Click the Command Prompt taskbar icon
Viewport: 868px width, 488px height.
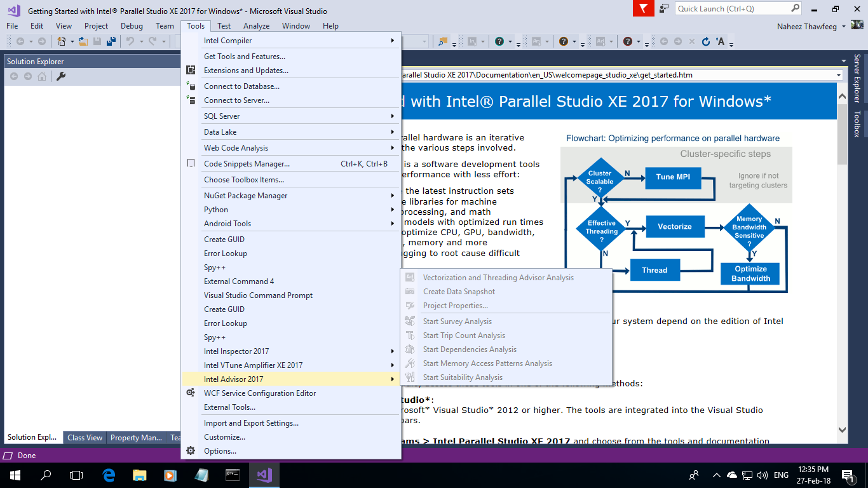(x=233, y=475)
